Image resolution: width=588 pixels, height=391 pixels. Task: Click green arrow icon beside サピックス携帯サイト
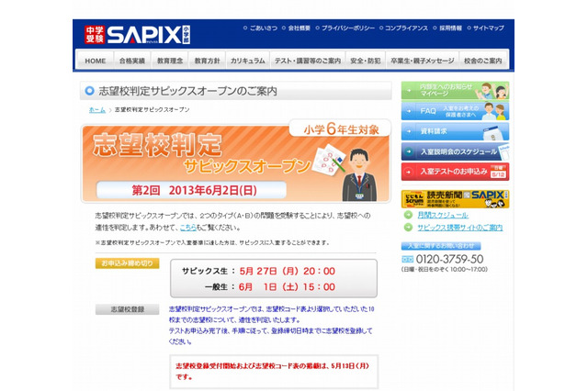click(x=408, y=228)
